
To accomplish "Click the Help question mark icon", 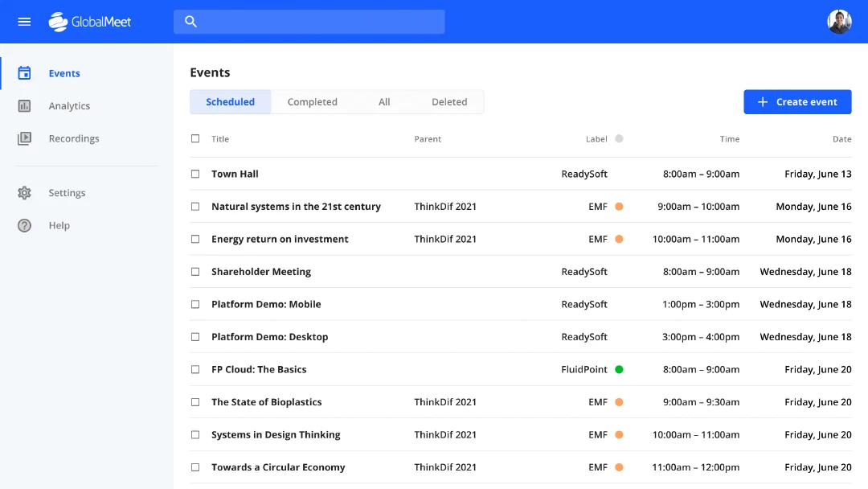I will point(24,225).
